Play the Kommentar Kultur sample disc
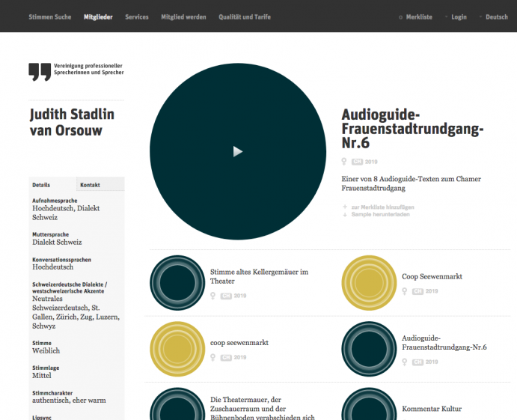 coord(369,408)
